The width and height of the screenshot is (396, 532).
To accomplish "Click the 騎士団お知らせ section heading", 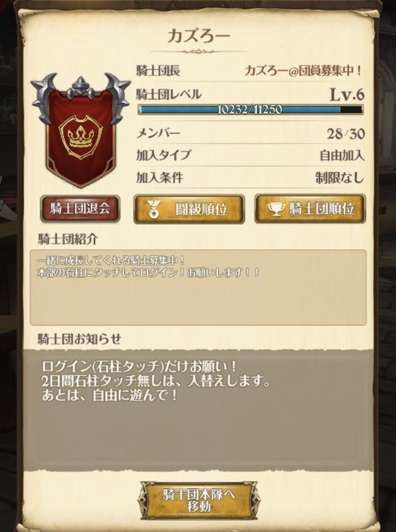I will point(79,339).
